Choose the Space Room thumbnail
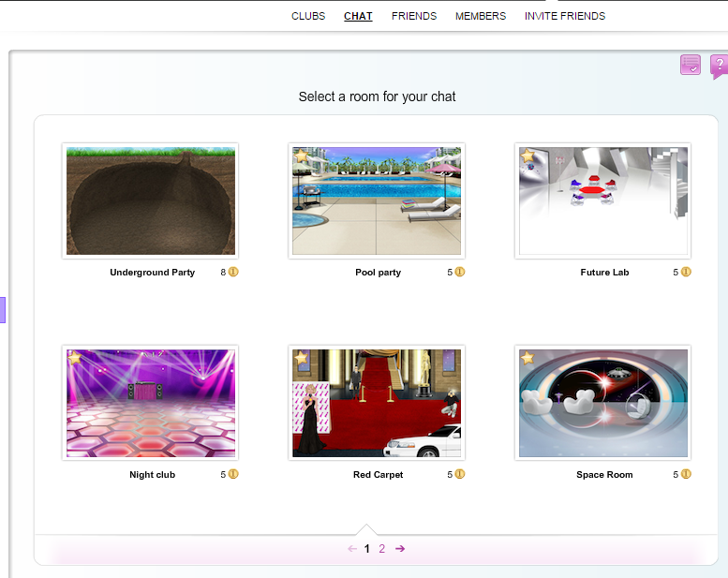 click(x=603, y=403)
